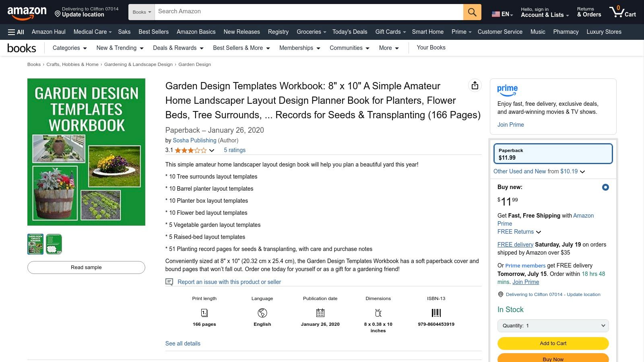
Task: Expand the Memberships menu
Action: (300, 48)
